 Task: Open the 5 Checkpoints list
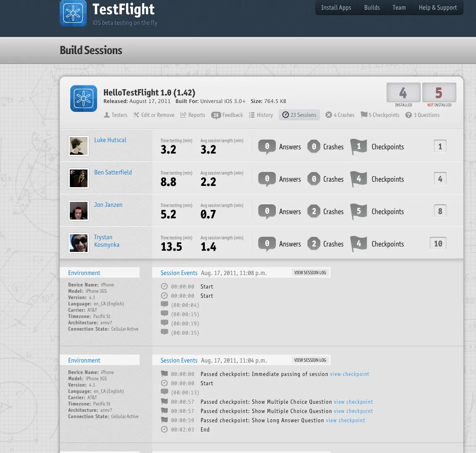[x=380, y=115]
